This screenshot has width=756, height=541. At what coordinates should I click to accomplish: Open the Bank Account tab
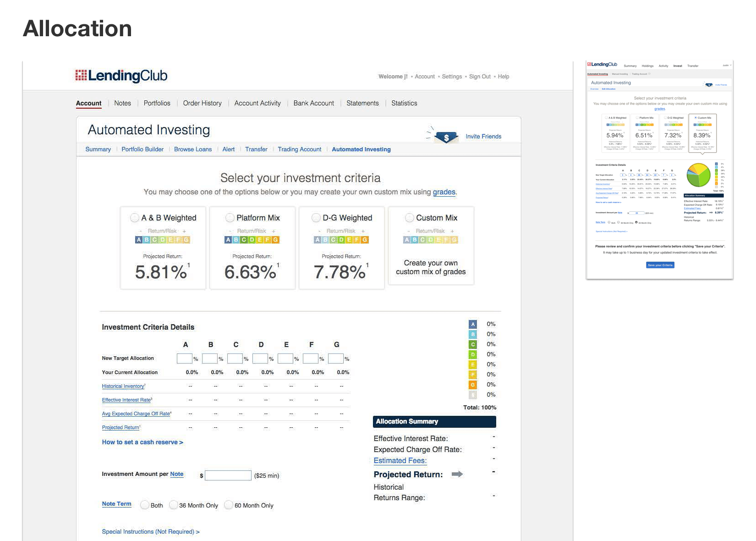coord(314,103)
